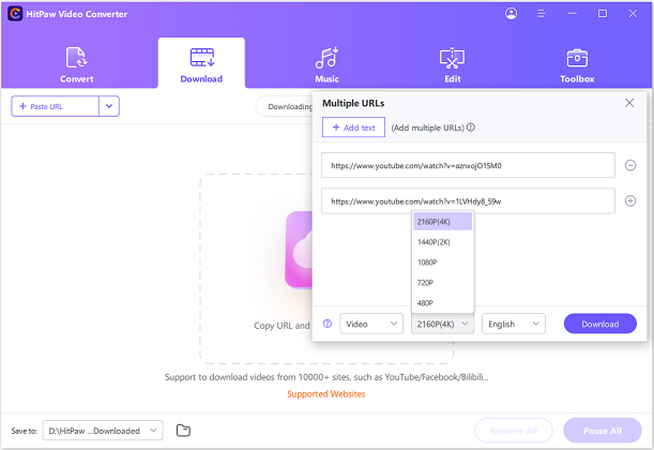Switch to the Toolbox tab

click(x=577, y=63)
